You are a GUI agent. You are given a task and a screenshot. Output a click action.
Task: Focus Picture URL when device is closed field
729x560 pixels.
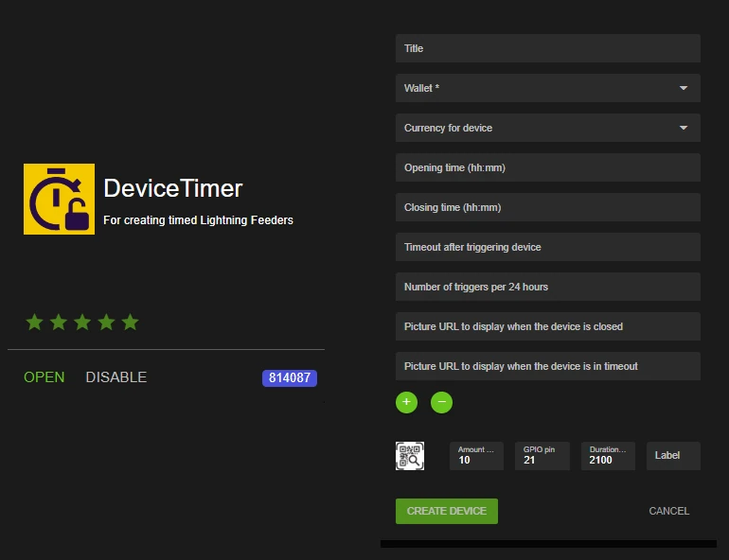pos(547,326)
